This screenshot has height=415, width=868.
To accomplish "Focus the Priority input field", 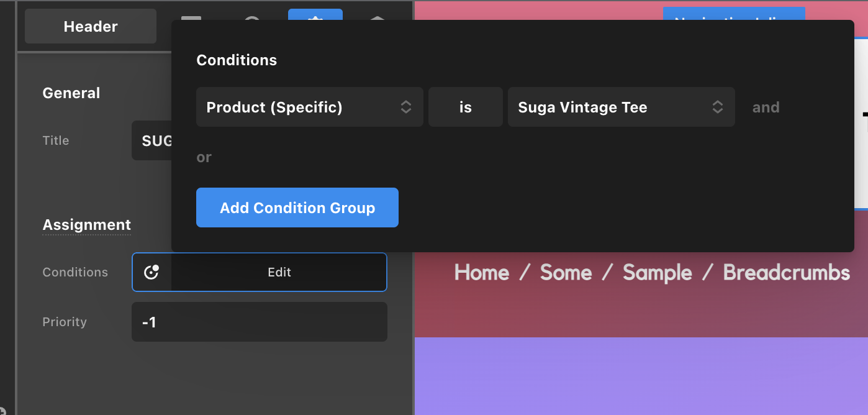I will (259, 322).
